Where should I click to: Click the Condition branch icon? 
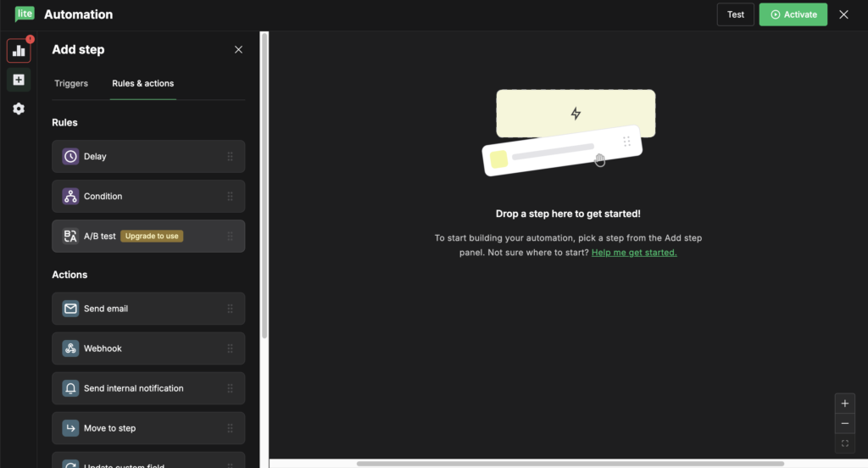click(70, 197)
